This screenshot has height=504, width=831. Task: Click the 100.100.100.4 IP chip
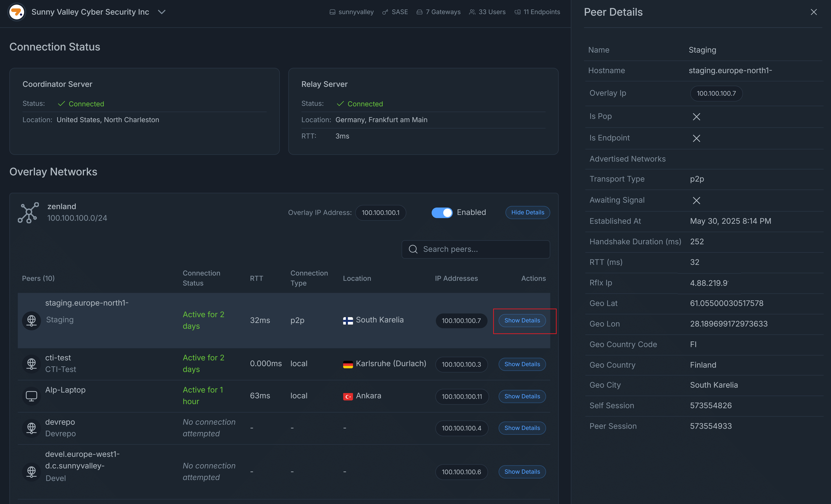pos(461,428)
